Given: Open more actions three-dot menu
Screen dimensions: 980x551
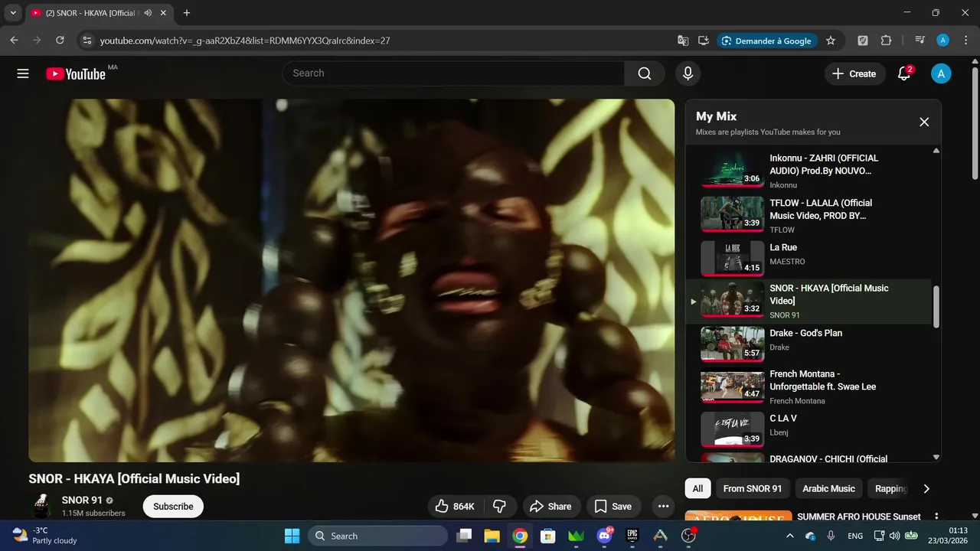Looking at the screenshot, I should pos(663,506).
